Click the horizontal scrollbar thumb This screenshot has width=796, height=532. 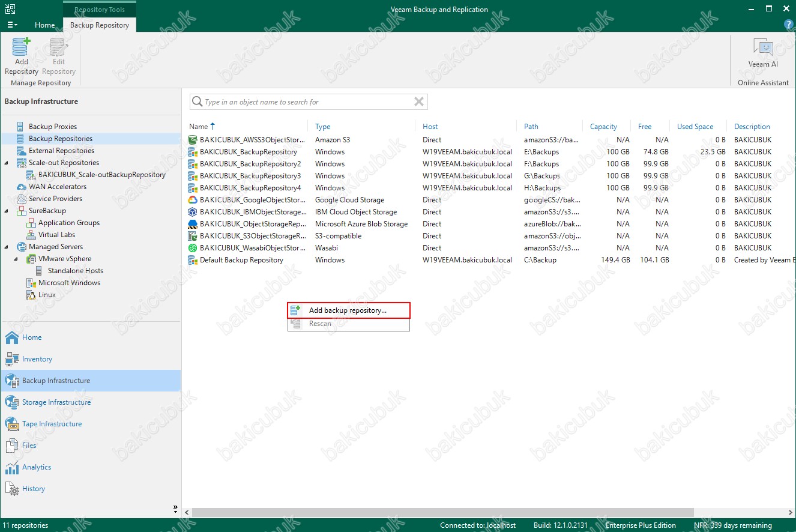click(x=443, y=513)
